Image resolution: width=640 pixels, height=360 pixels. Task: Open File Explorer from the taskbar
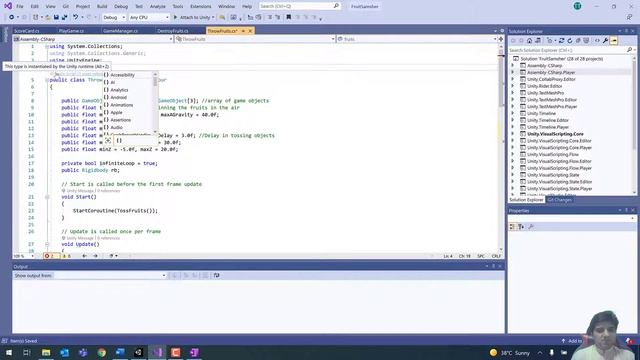(46, 352)
